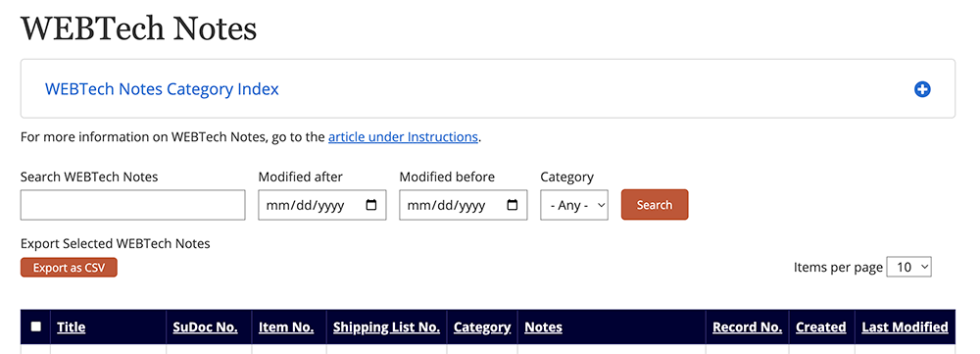The image size is (980, 354).
Task: Open Items per page dropdown
Action: pos(908,267)
